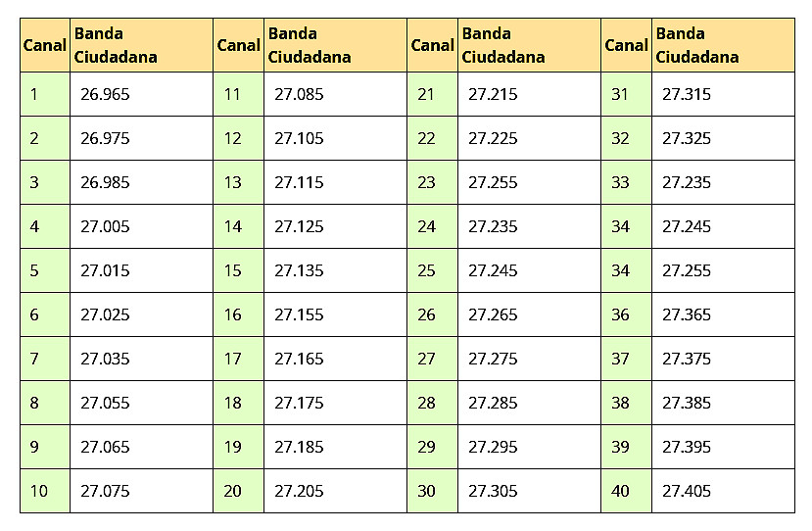Select the 27.405 frequency cell
Image resolution: width=812 pixels, height=531 pixels.
[x=687, y=491]
